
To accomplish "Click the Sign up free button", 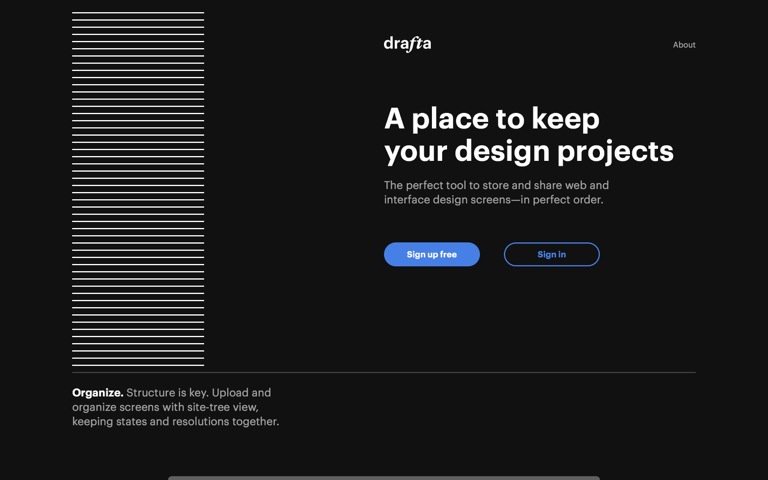I will [432, 254].
